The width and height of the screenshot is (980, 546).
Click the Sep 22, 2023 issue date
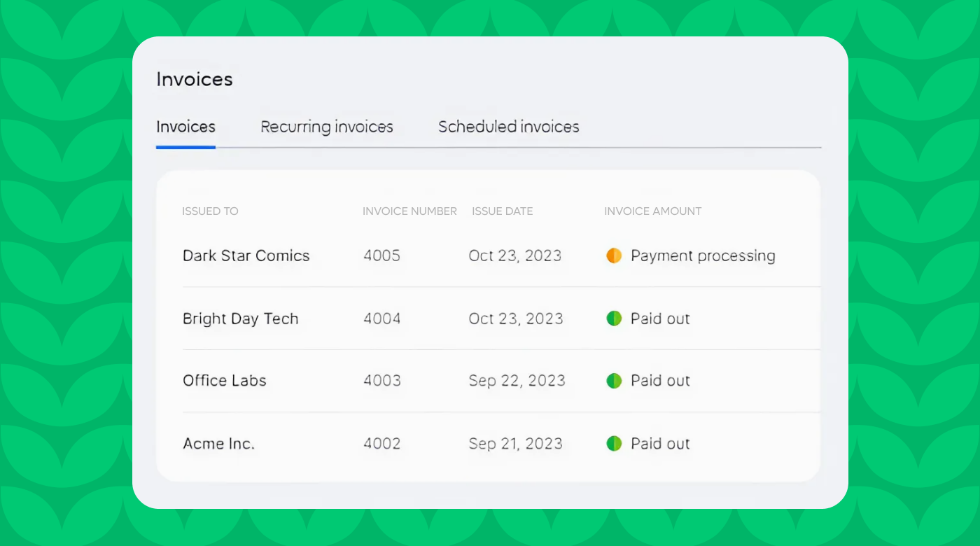517,381
